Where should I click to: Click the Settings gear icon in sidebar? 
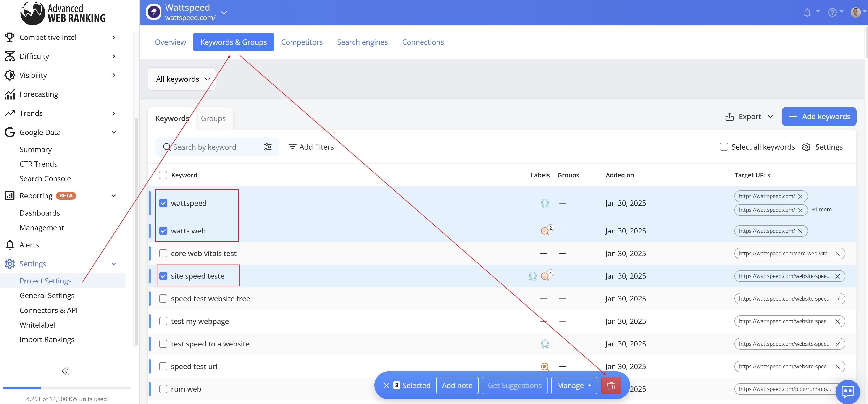[10, 264]
